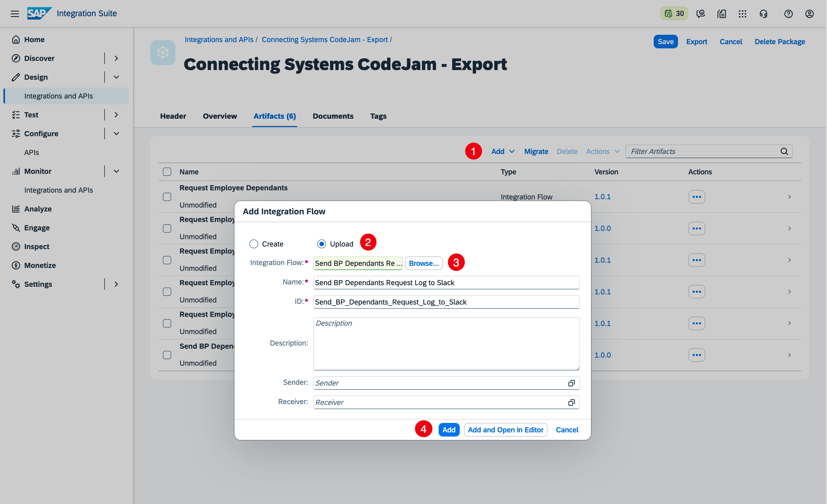This screenshot has height=504, width=827.
Task: Click Add in the dialog footer
Action: (449, 430)
